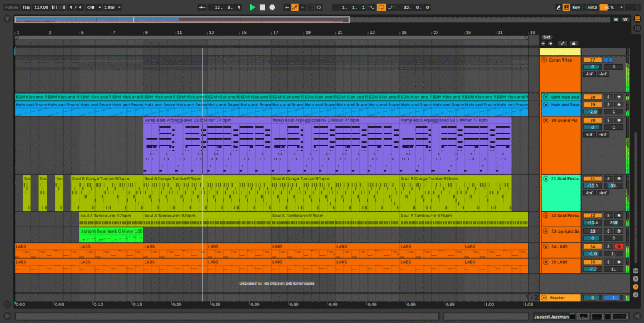
Task: Click the Tap tempo button
Action: 25,8
